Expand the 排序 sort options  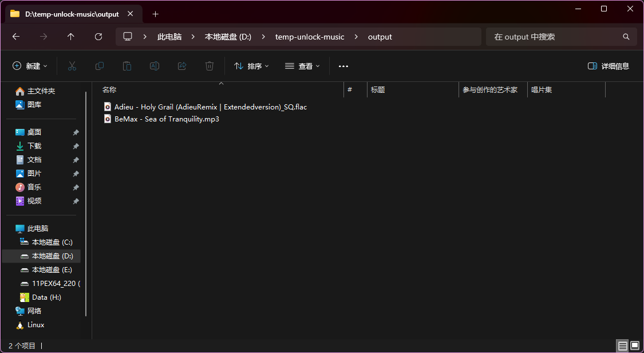click(251, 66)
